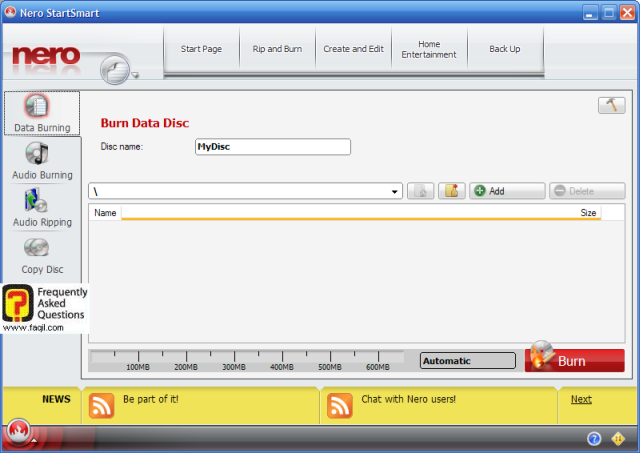
Task: Click the go up one folder icon
Action: [x=421, y=191]
